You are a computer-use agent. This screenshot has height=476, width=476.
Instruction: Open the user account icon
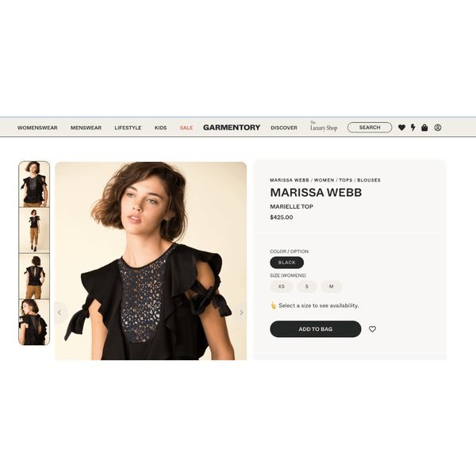click(x=437, y=128)
